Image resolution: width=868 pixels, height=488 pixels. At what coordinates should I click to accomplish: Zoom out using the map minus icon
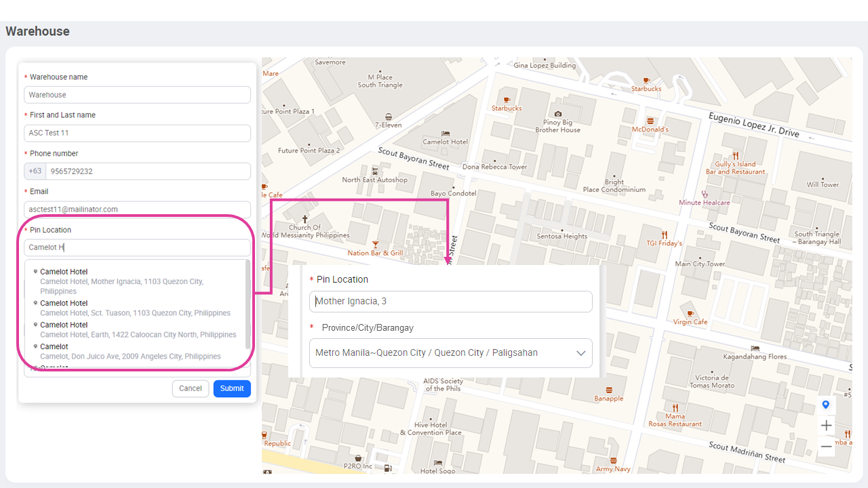click(826, 446)
